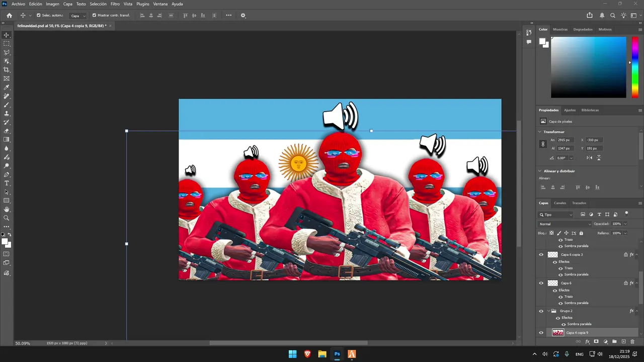Select the Gradient tool

[7, 140]
